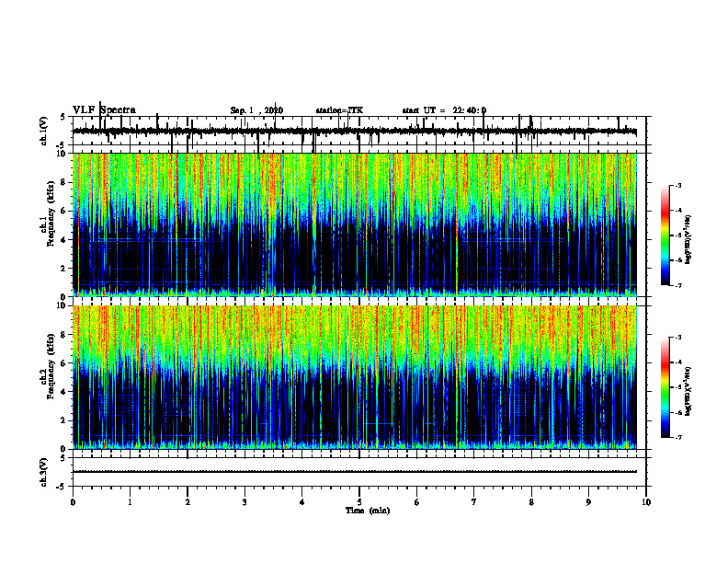
Task: Click the "start UT = 22:40:0" header text
Action: (444, 110)
